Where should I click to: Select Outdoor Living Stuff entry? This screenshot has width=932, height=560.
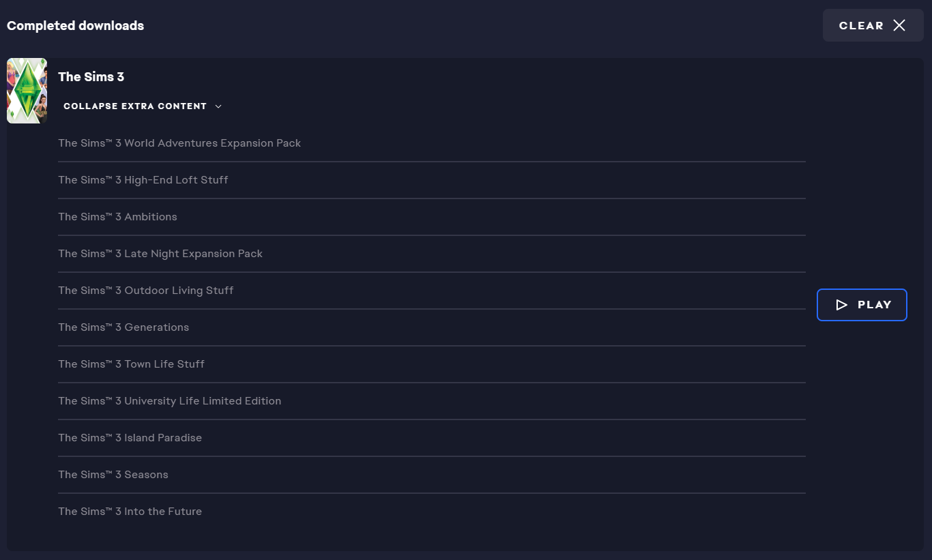432,291
